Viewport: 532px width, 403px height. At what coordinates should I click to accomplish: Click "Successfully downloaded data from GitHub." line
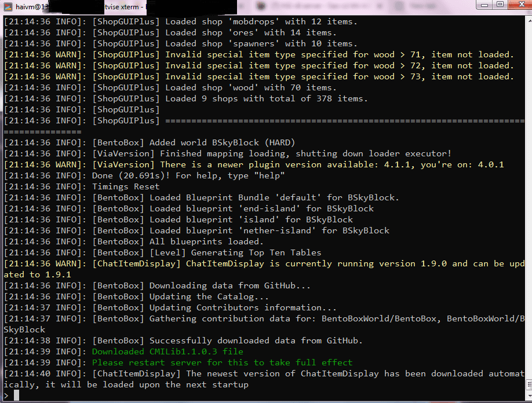183,340
